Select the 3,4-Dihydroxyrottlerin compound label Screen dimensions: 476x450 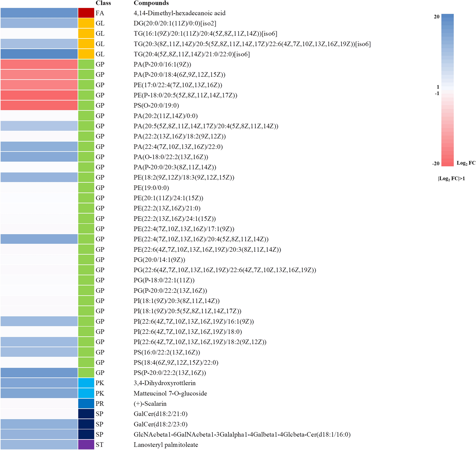coord(165,383)
